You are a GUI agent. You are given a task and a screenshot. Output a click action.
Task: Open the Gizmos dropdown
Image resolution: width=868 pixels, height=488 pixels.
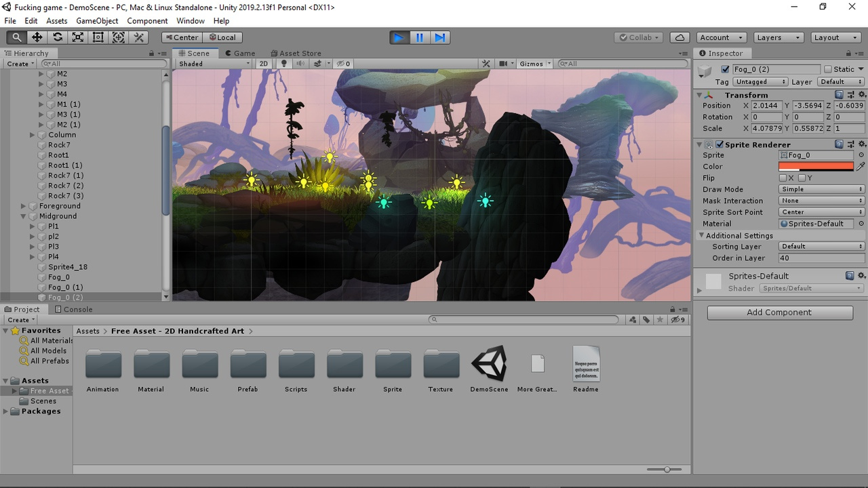534,64
